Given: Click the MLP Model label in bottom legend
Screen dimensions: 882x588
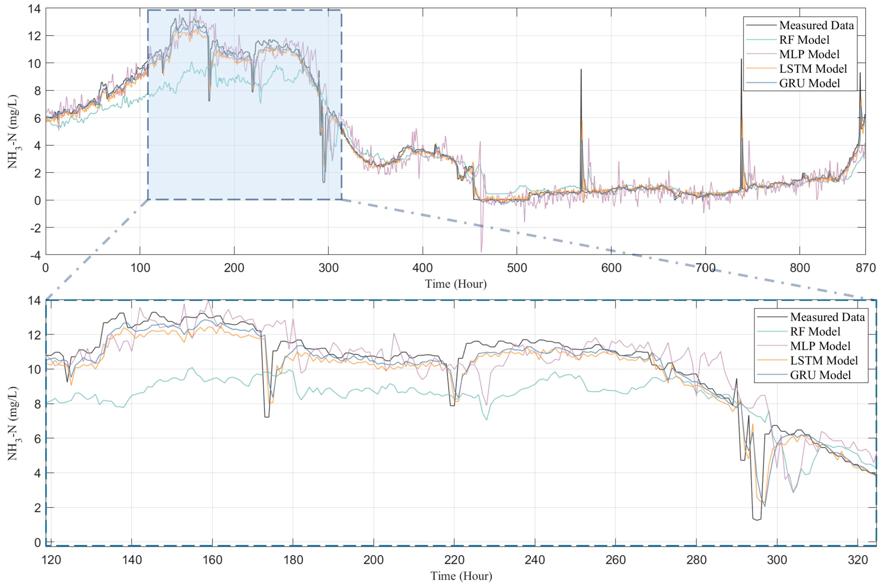Looking at the screenshot, I should tap(820, 346).
